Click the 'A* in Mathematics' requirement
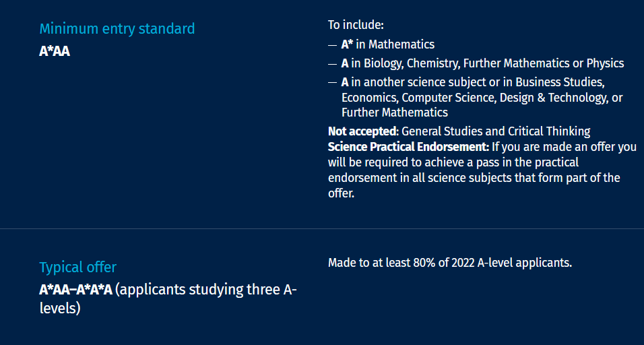644x345 pixels. [x=388, y=44]
